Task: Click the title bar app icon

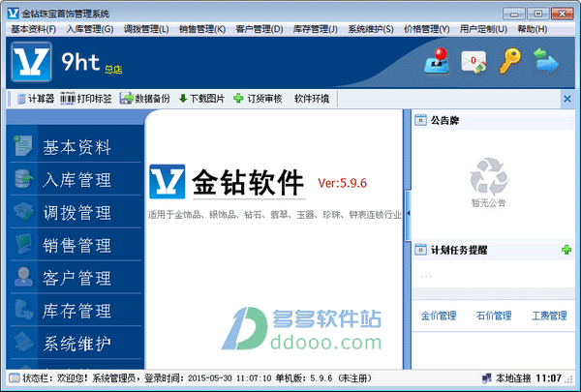Action: tap(14, 14)
